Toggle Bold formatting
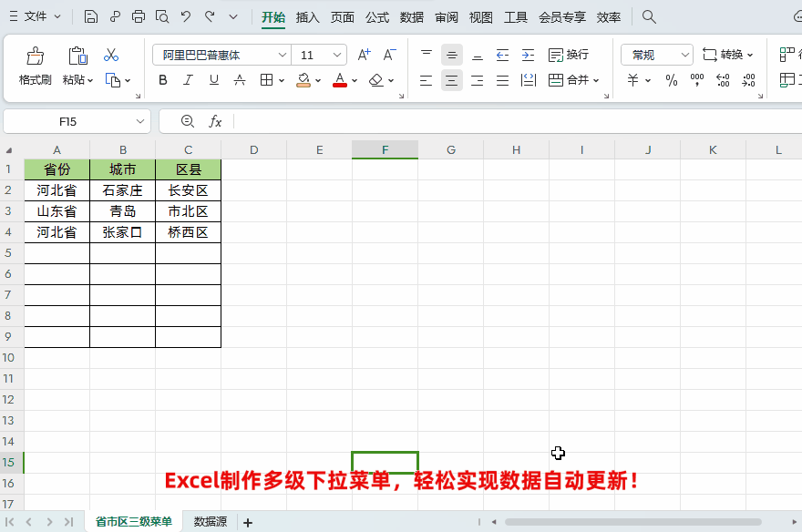802x532 pixels. pyautogui.click(x=163, y=80)
